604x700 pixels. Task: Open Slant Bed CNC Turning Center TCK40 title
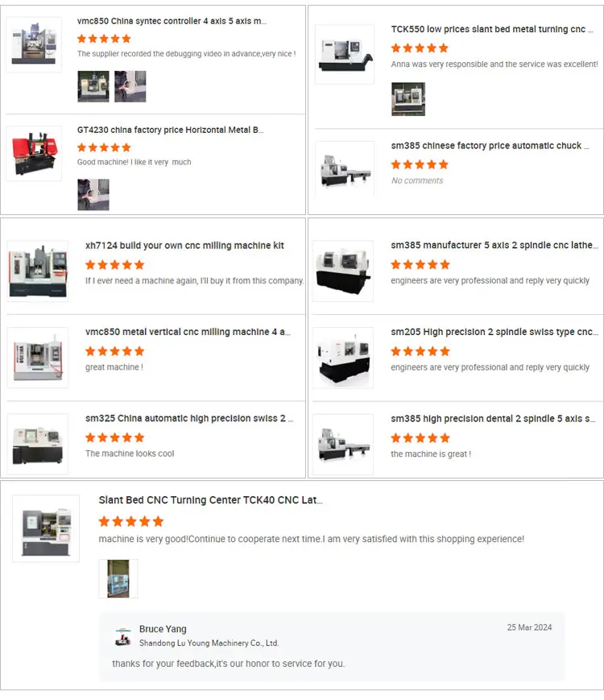211,500
